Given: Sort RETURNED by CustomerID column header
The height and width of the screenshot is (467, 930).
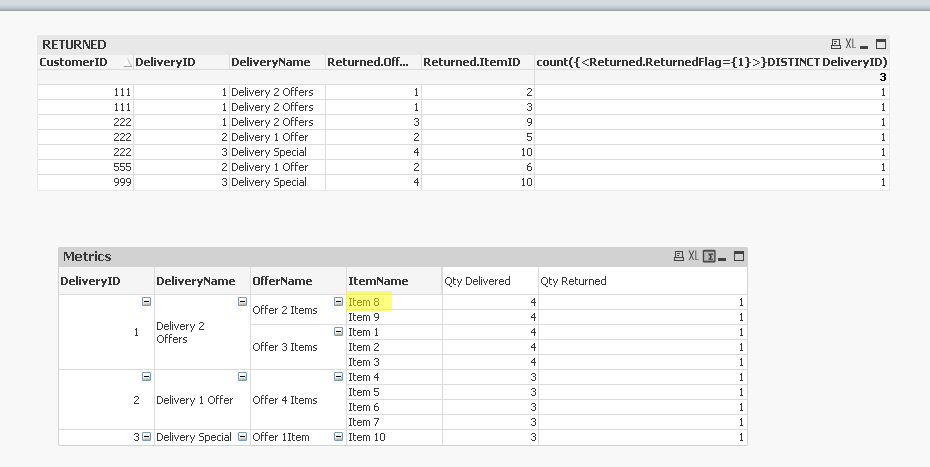Looking at the screenshot, I should 85,62.
